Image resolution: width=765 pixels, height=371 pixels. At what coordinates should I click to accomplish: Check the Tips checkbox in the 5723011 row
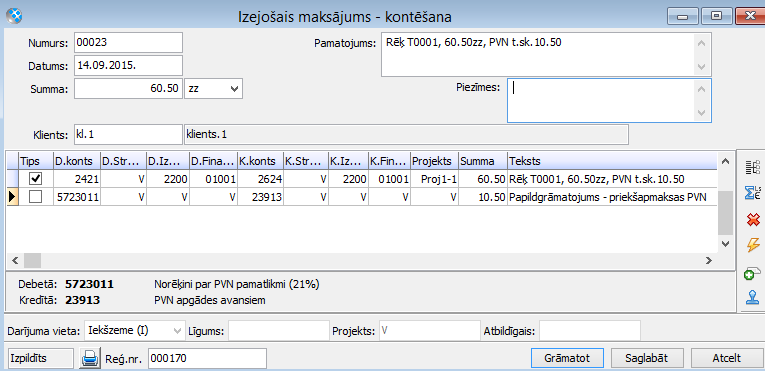tap(36, 197)
